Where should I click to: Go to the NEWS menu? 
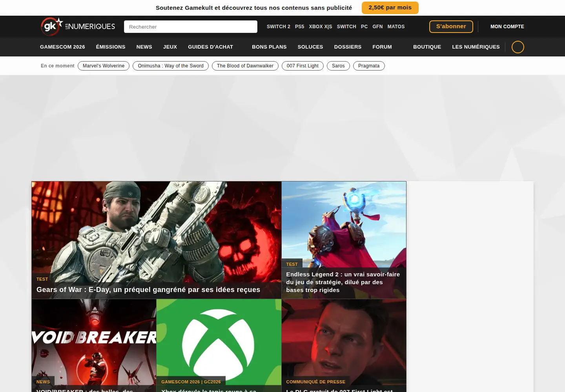click(x=144, y=47)
